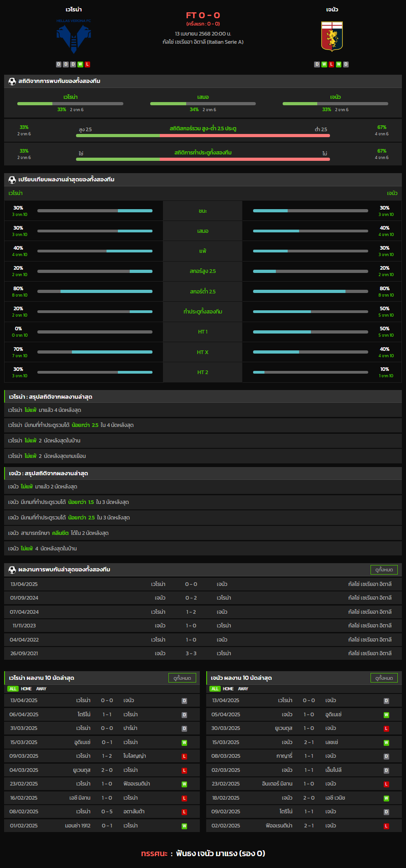Switch to the HOME tab in Verona's last 10 matches
This screenshot has width=406, height=868.
(x=26, y=689)
